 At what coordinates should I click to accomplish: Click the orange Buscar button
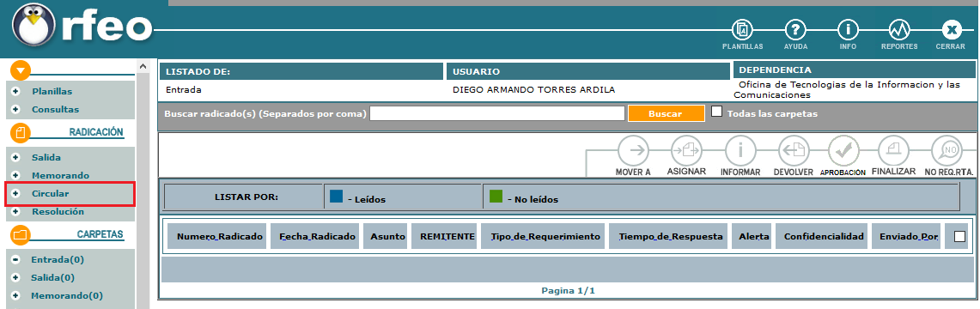[x=667, y=113]
